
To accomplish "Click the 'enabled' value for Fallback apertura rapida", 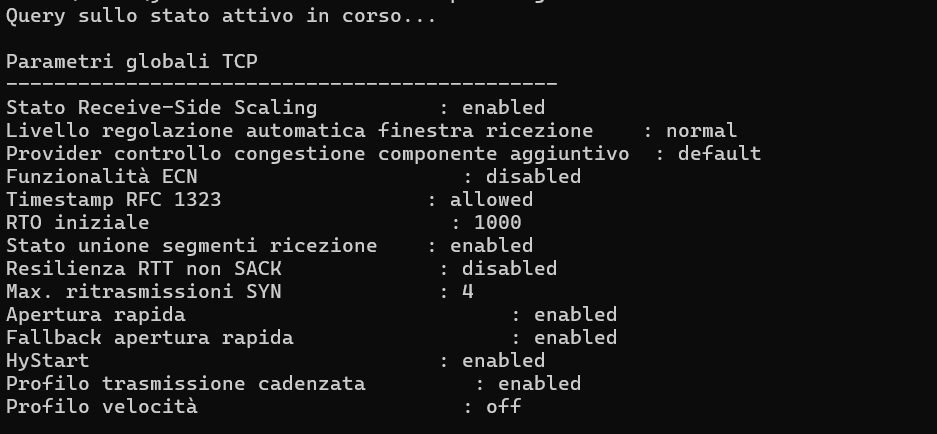I will coord(575,338).
